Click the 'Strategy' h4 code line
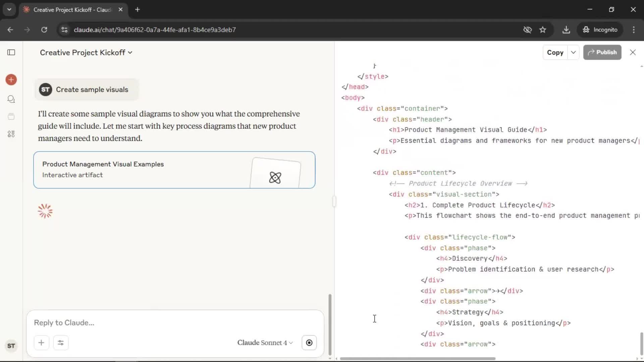The width and height of the screenshot is (644, 362). pyautogui.click(x=470, y=312)
